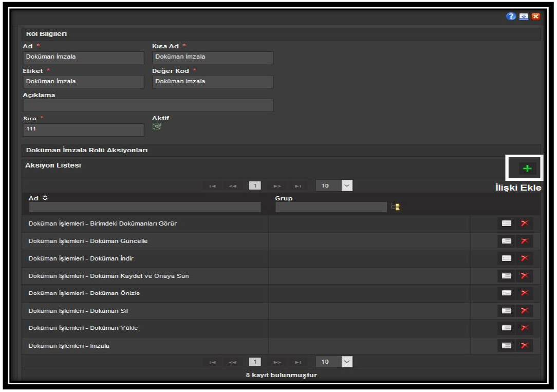Jump to last page in bottom pagination
Screen dimensions: 557x392
point(298,362)
